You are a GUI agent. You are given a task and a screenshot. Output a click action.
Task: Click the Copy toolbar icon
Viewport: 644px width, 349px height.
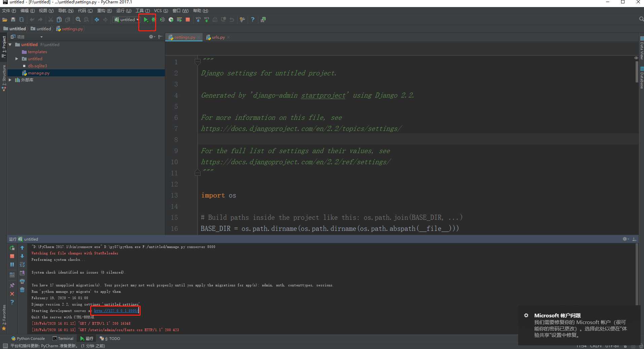tap(59, 20)
